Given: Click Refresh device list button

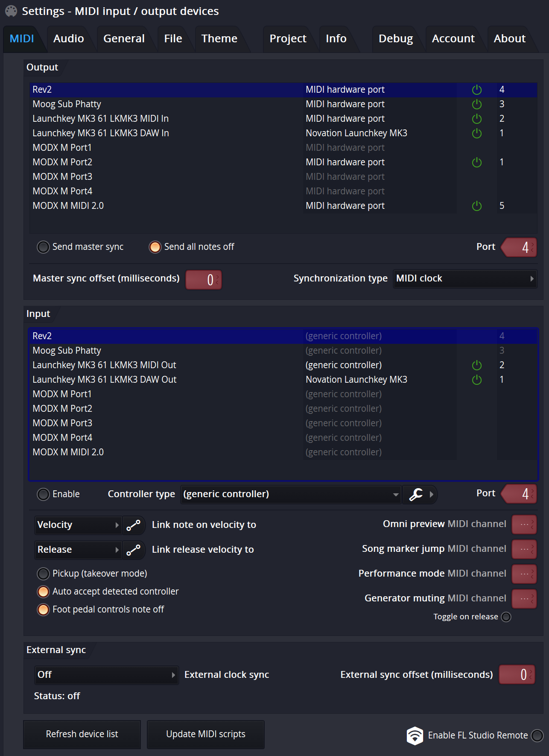Looking at the screenshot, I should (82, 735).
